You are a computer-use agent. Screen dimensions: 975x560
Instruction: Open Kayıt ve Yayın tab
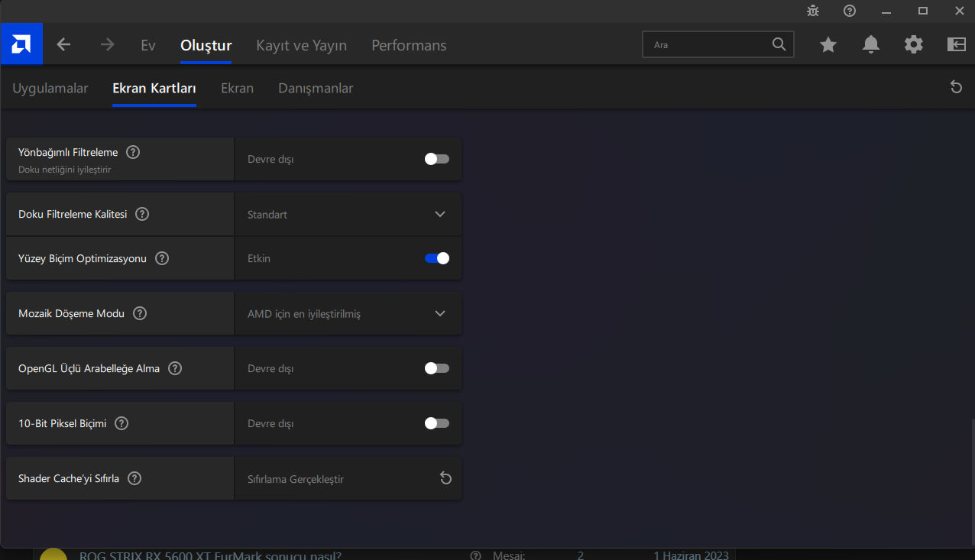pos(302,45)
